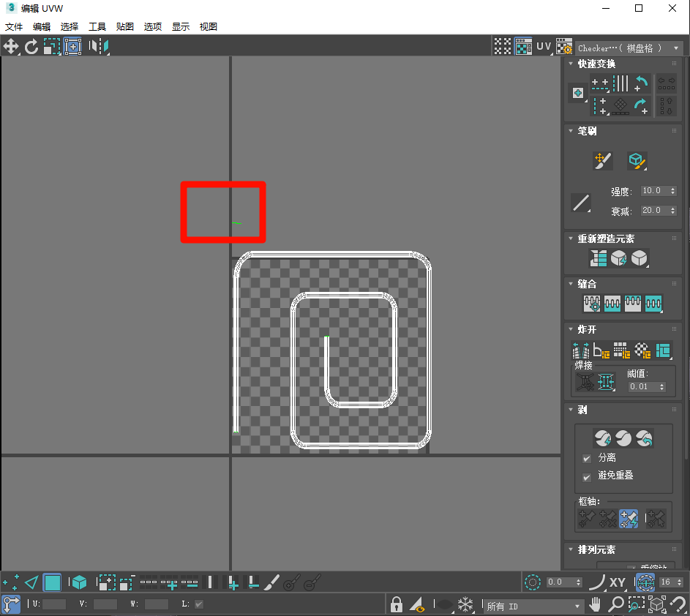Click the Target Weld icon

(585, 382)
